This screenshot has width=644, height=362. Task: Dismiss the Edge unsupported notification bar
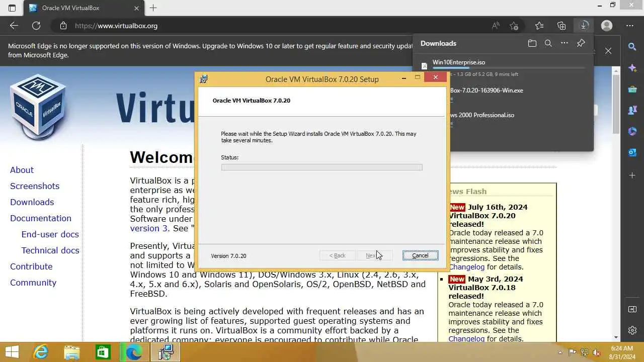pos(608,50)
